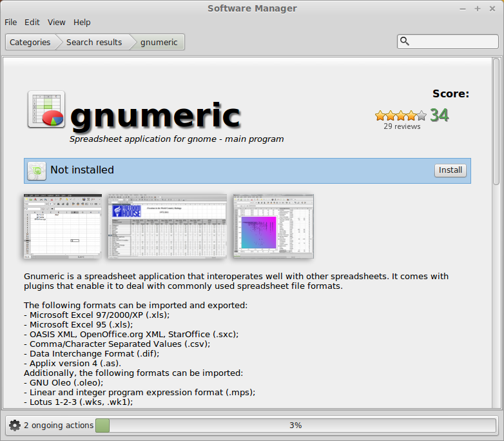Click the 'Data Interchange Format (.dif)' line
Viewport: 504px width, 441px height.
tap(92, 353)
